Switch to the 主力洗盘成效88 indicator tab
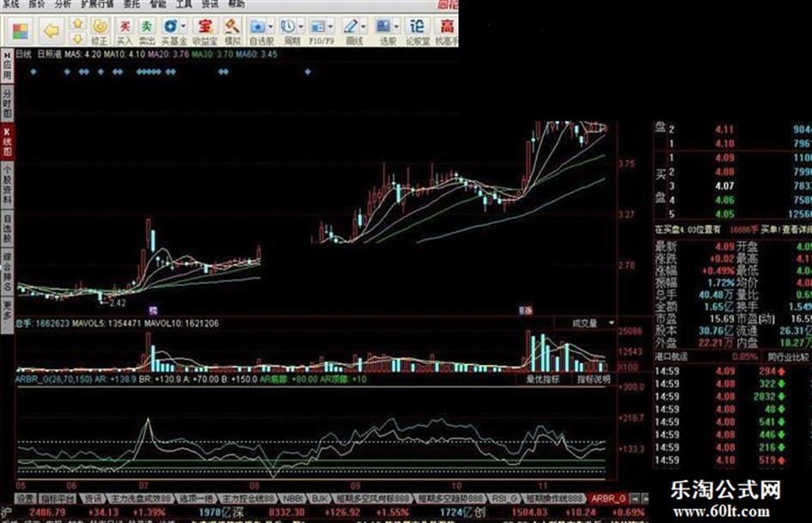This screenshot has width=812, height=523. point(139,498)
